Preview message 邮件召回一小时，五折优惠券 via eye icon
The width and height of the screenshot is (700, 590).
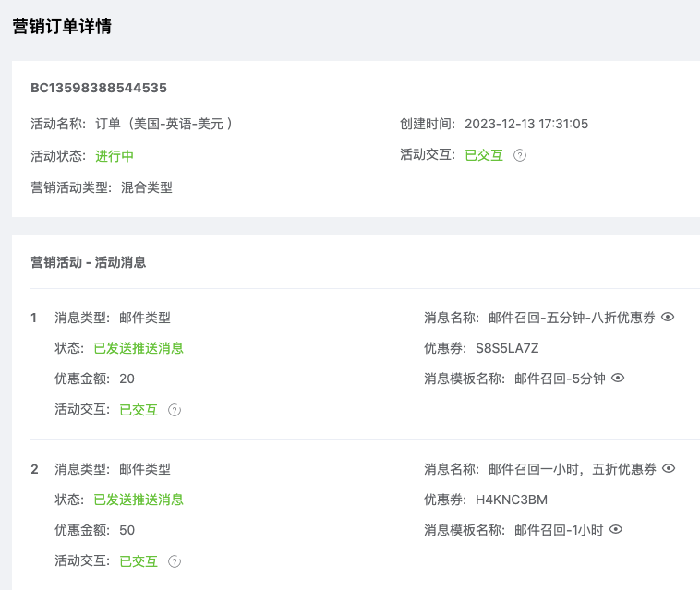(x=669, y=469)
